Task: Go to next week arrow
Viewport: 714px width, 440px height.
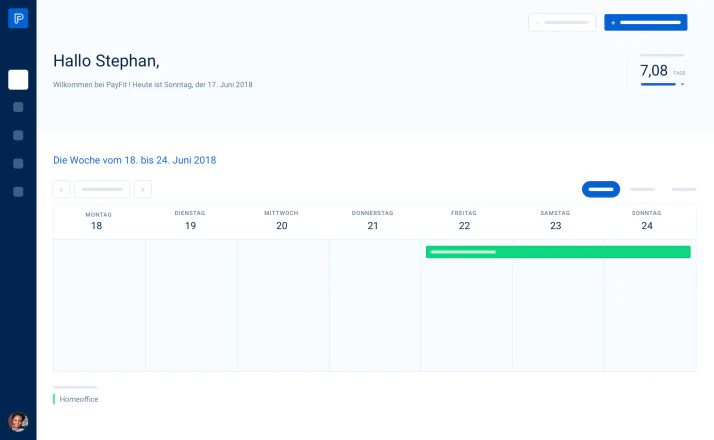Action: click(x=143, y=189)
